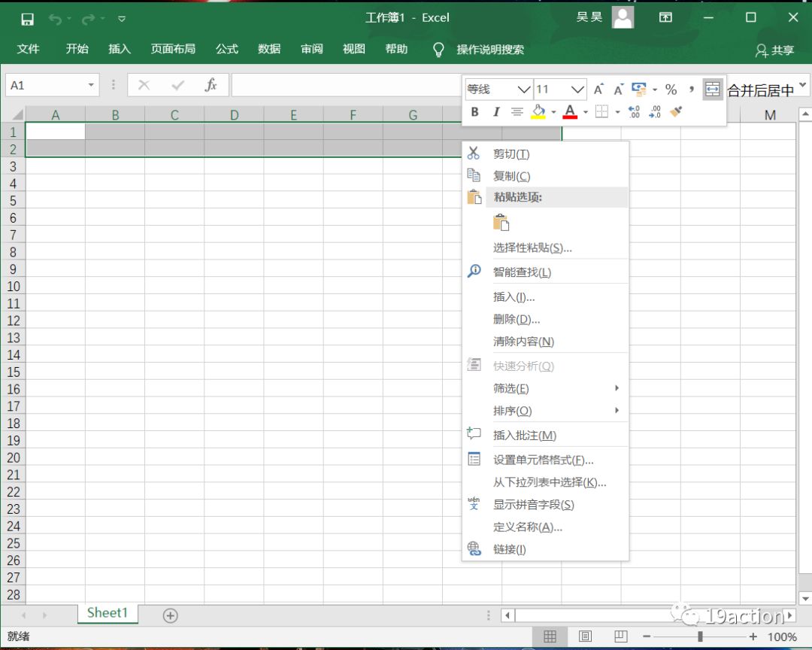Click the center alignment icon

point(517,111)
